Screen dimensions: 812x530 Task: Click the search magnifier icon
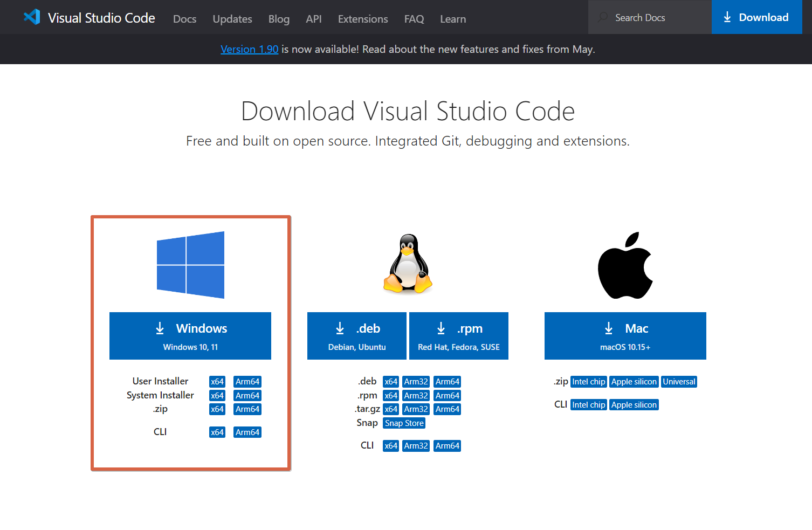coord(603,18)
